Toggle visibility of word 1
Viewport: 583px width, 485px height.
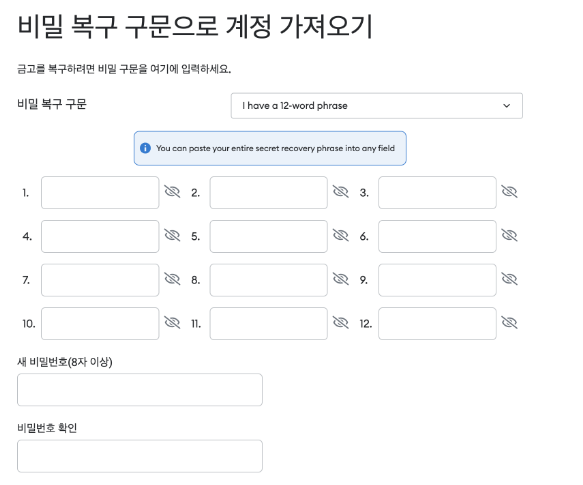pyautogui.click(x=172, y=192)
